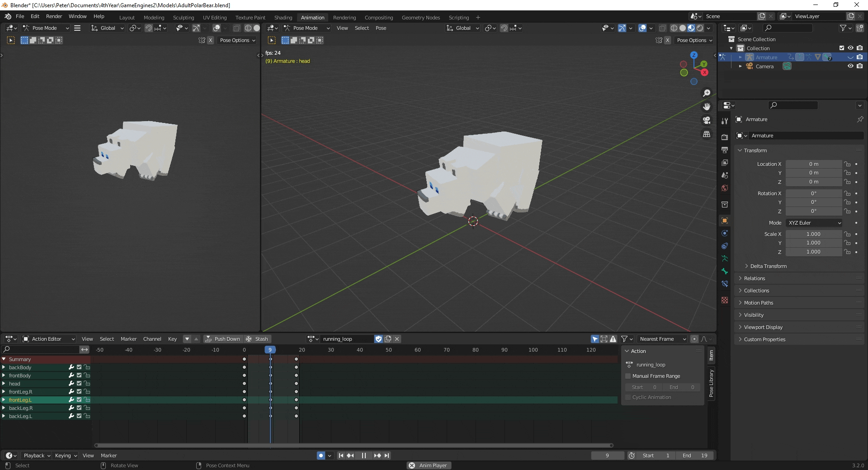Viewport: 868px width, 470px height.
Task: Switch perspective/orthographic with grid gizmo
Action: pos(706,134)
